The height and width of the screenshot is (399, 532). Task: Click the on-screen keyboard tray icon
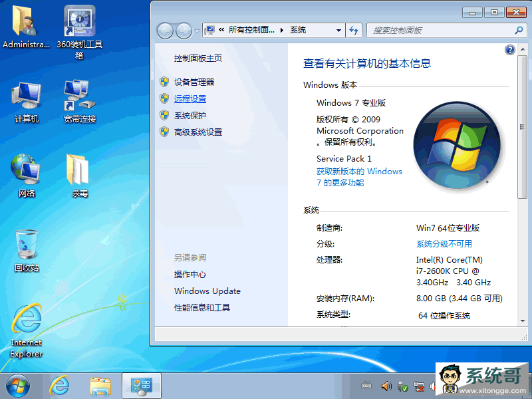tap(366, 386)
